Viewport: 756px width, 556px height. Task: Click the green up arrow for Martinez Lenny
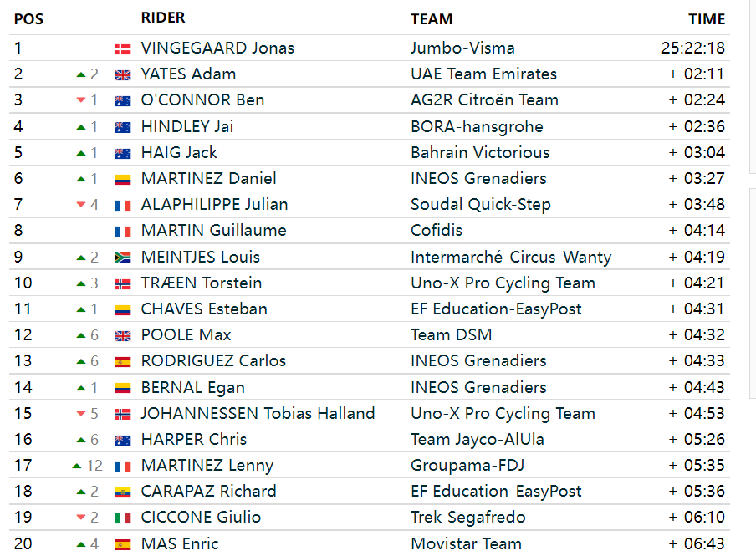click(77, 466)
